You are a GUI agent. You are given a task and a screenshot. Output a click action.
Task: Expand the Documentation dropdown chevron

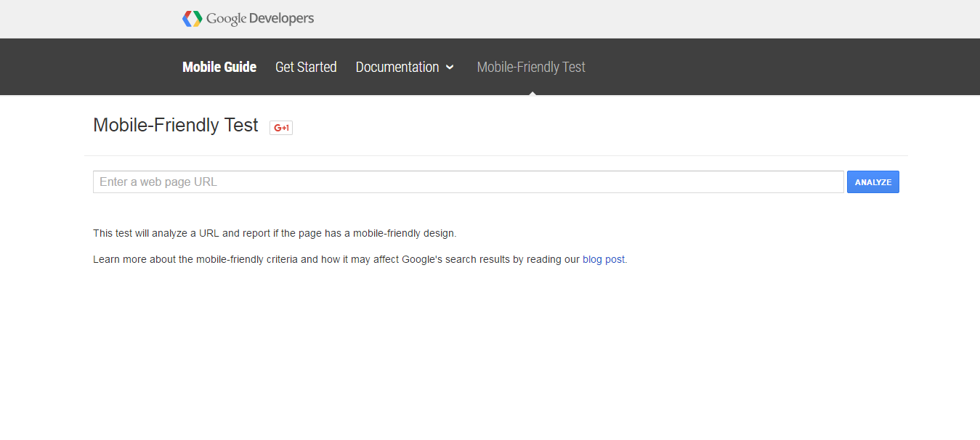(x=450, y=68)
